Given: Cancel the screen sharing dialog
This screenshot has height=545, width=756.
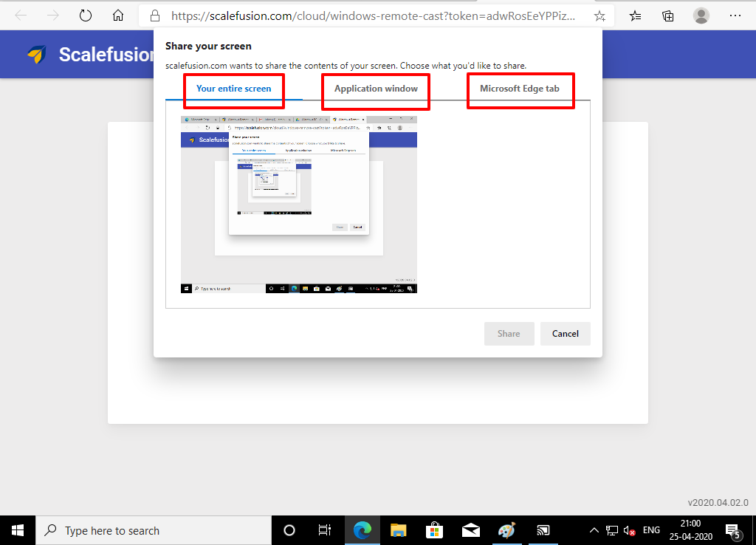Looking at the screenshot, I should (x=565, y=334).
